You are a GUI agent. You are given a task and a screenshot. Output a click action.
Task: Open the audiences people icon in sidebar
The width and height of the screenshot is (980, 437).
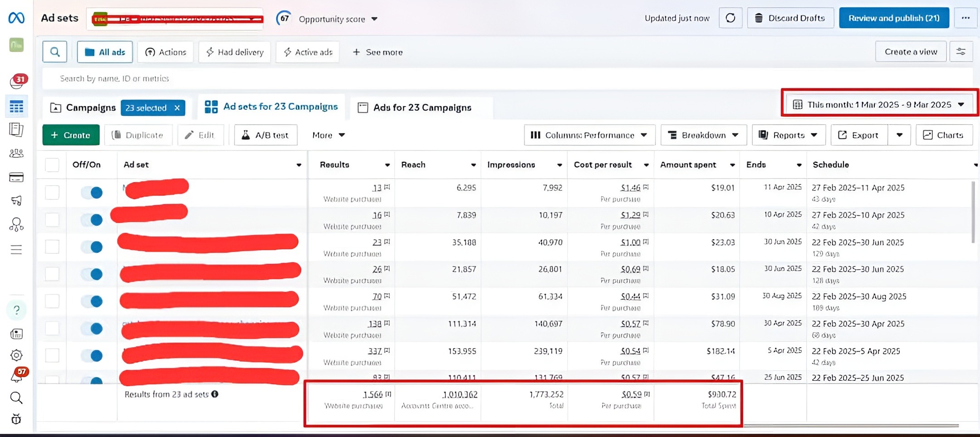16,153
